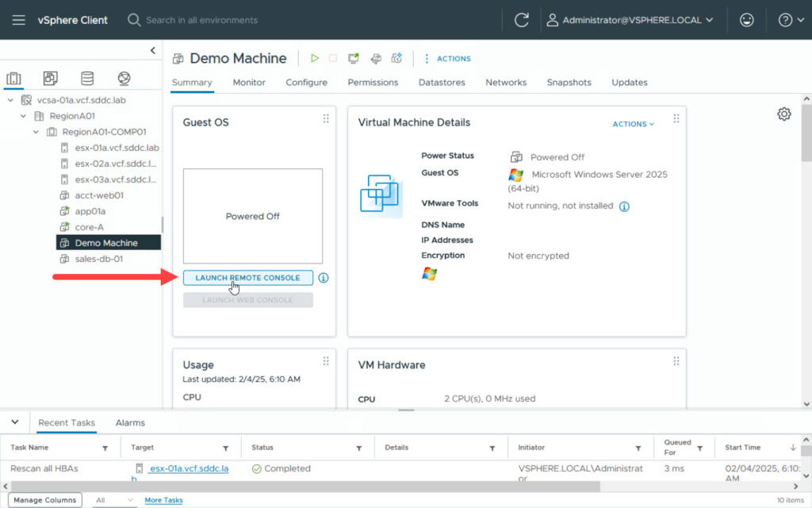This screenshot has width=812, height=508.
Task: Open the All tasks filter dropdown
Action: coord(114,500)
